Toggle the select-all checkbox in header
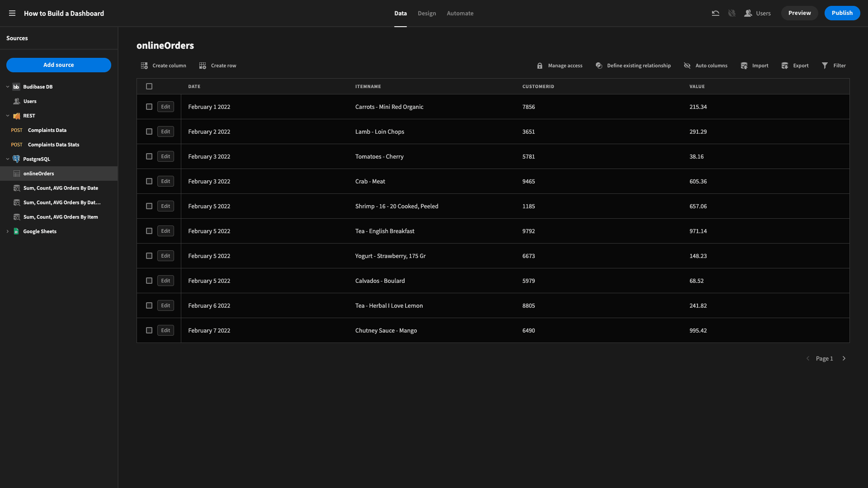Screen dimensions: 868x488 (149, 86)
